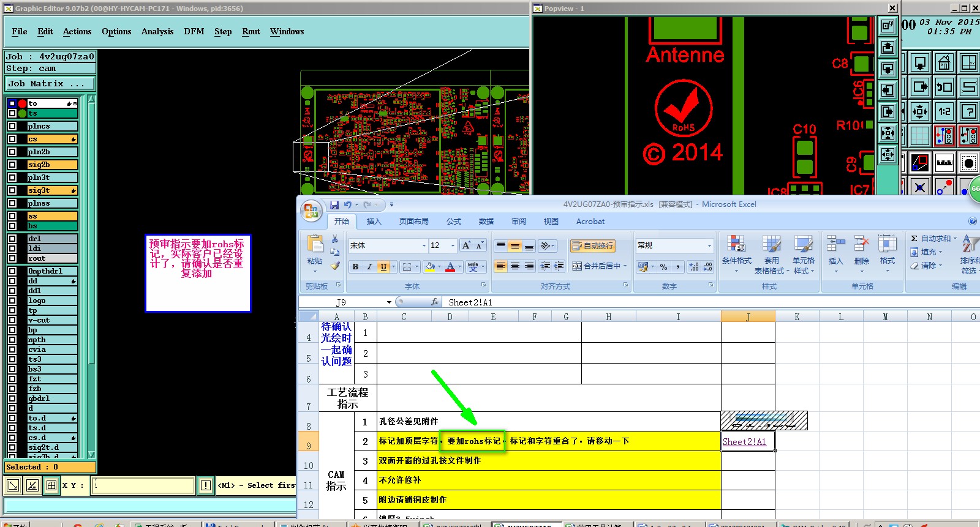980x527 pixels.
Task: Open the Actions menu in Graphic Editor
Action: tap(77, 32)
